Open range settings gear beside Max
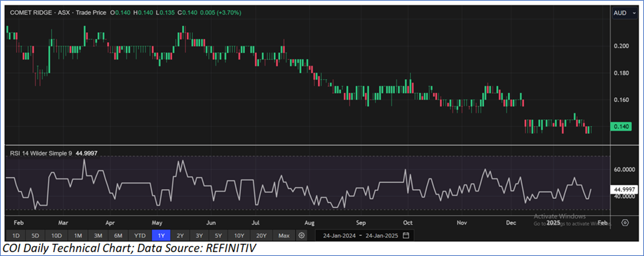 [302, 235]
